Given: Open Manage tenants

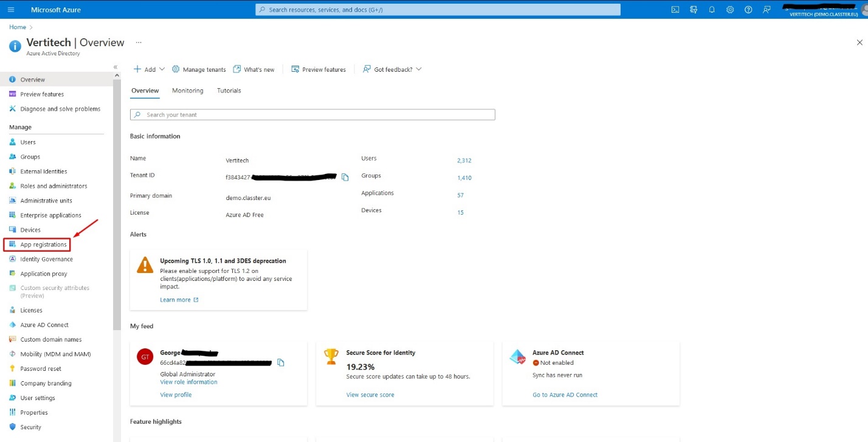Looking at the screenshot, I should point(199,69).
